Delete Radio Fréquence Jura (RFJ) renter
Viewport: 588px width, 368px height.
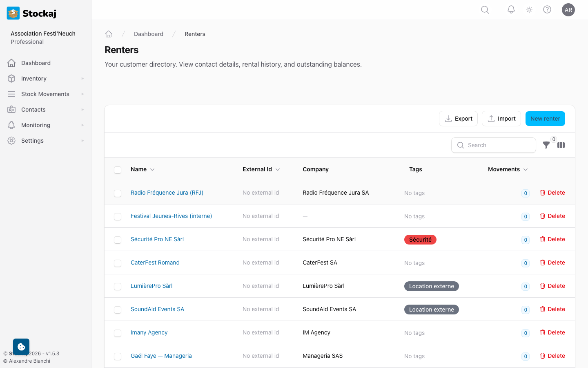point(552,193)
